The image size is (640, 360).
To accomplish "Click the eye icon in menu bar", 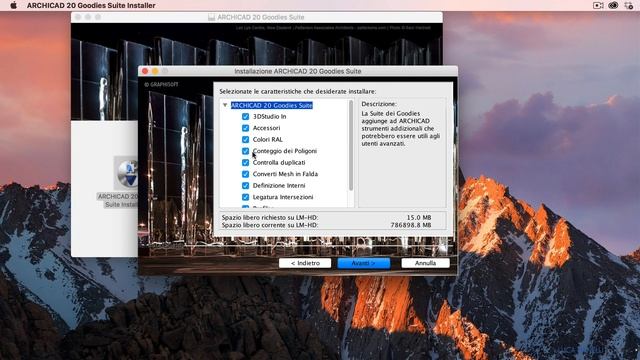I will point(613,5).
